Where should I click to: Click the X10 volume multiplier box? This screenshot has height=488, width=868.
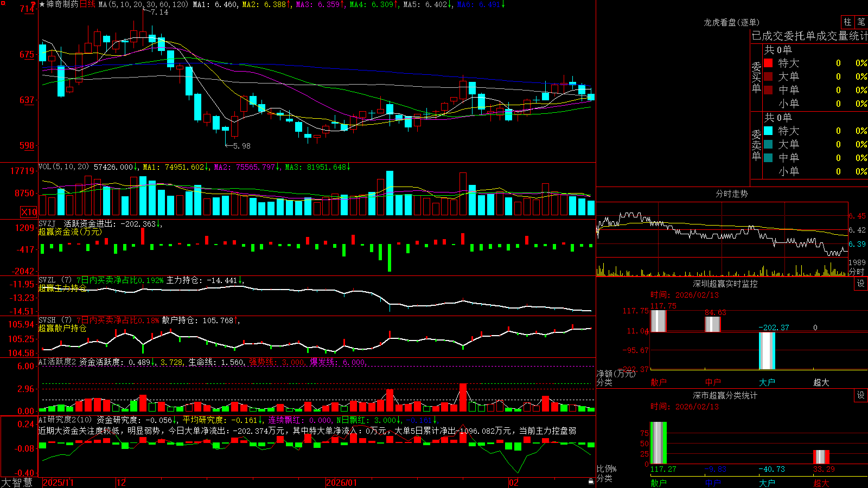pyautogui.click(x=29, y=212)
